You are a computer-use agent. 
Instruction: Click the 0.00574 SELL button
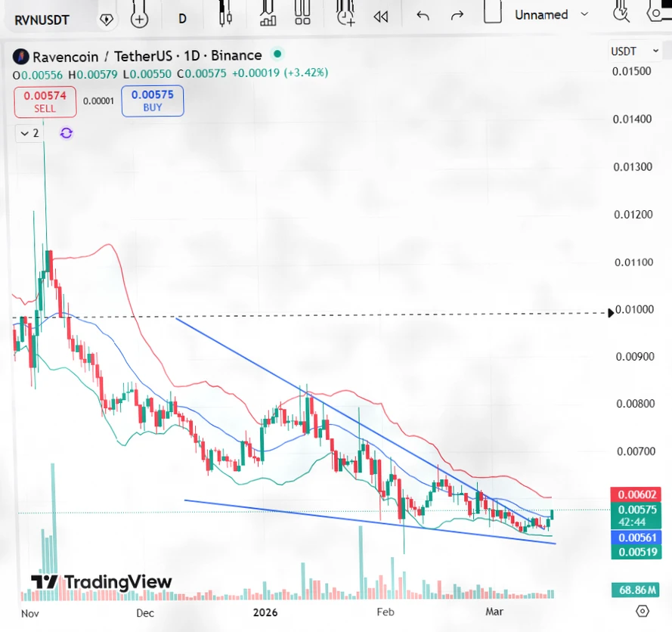[45, 101]
